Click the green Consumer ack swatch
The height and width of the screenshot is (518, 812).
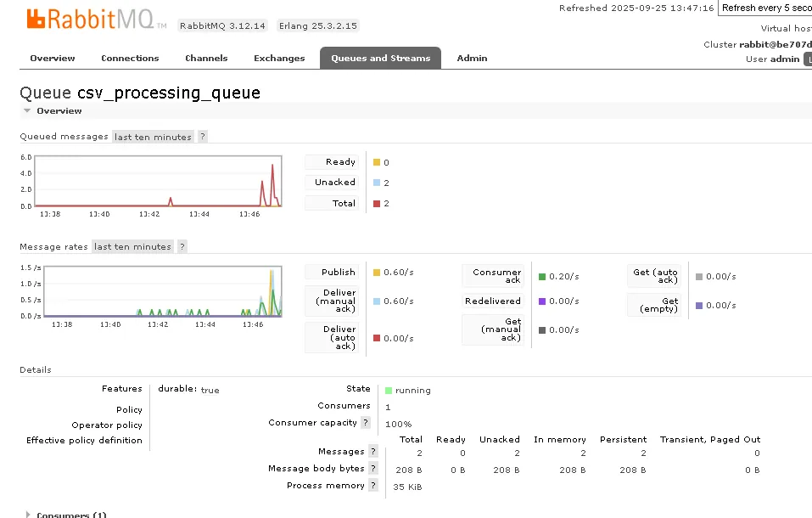[x=542, y=276]
